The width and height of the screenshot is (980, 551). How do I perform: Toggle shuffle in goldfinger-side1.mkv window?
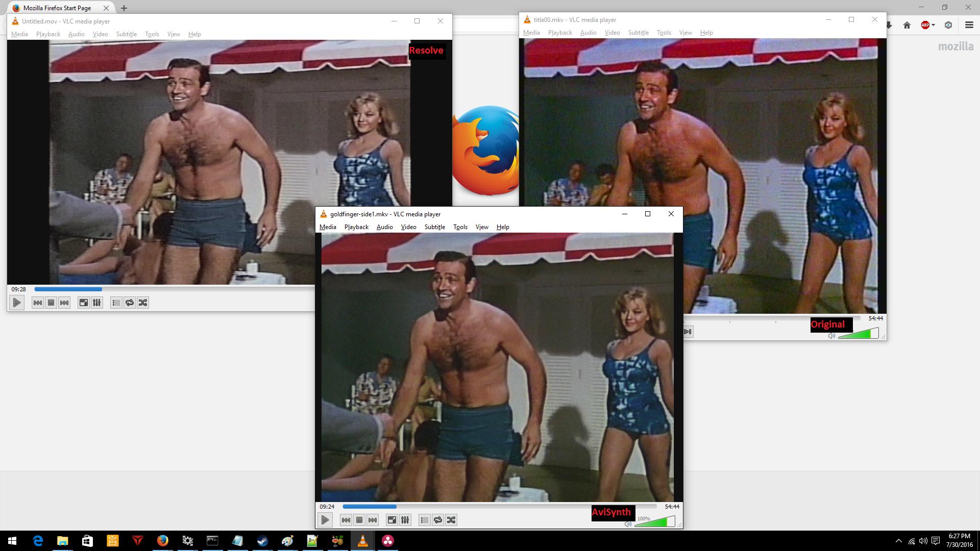click(x=451, y=520)
